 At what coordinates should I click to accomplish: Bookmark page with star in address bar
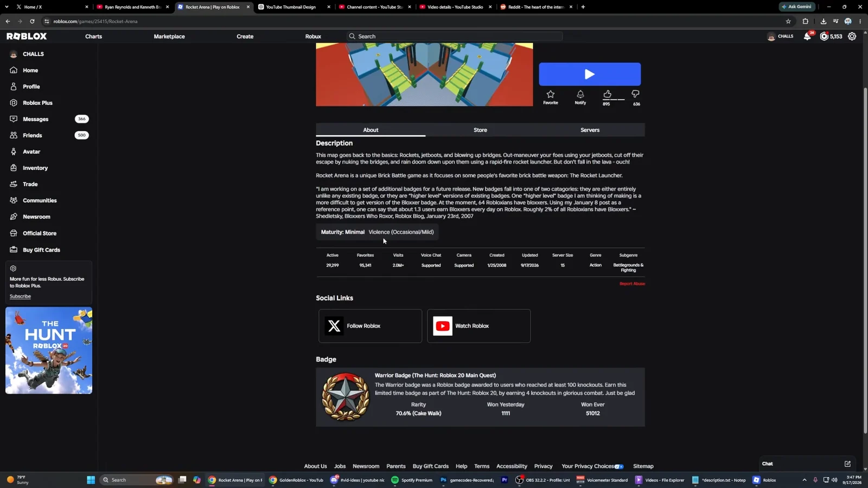coord(788,21)
